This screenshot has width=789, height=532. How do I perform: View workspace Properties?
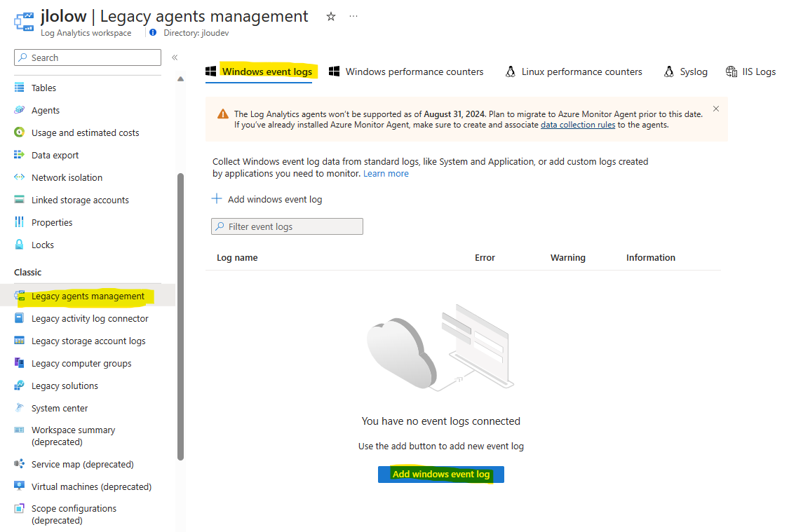52,222
